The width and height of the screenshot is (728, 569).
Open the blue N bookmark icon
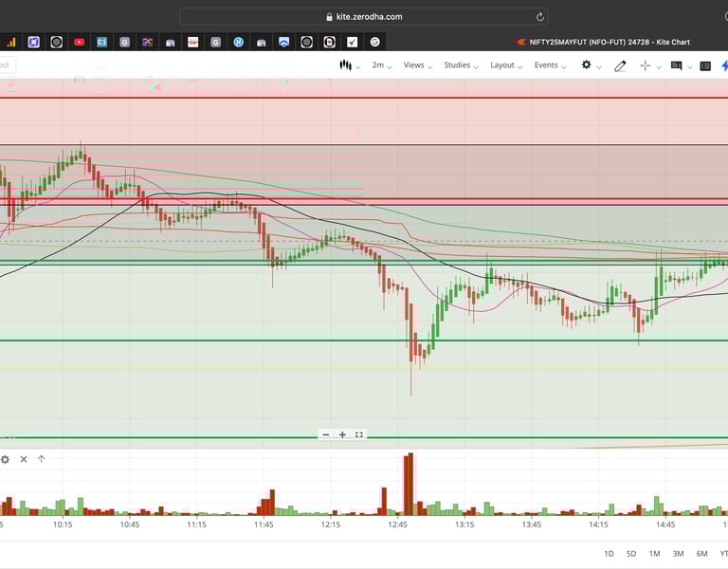(238, 43)
